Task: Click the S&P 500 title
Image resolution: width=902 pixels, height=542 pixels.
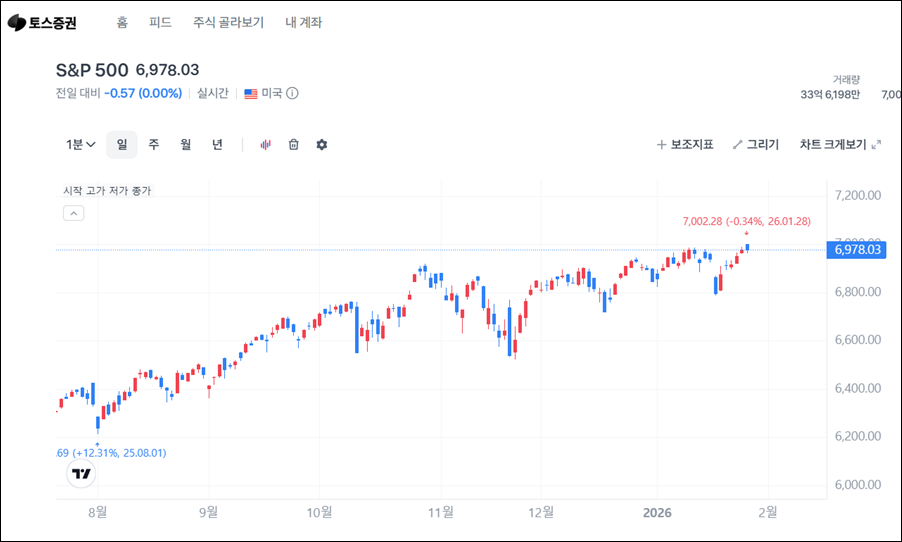Action: [x=92, y=70]
